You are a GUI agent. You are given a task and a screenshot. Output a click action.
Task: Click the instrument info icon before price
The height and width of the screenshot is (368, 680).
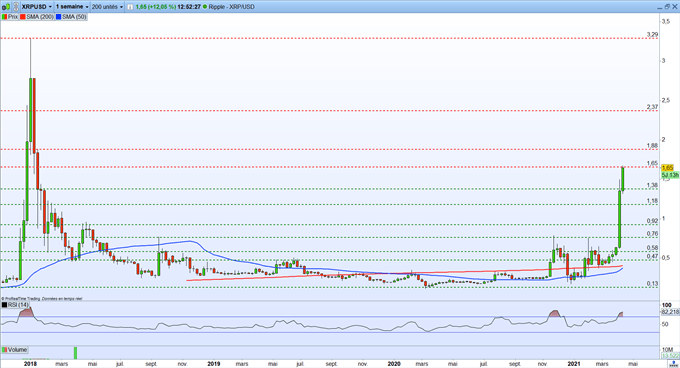coord(130,7)
